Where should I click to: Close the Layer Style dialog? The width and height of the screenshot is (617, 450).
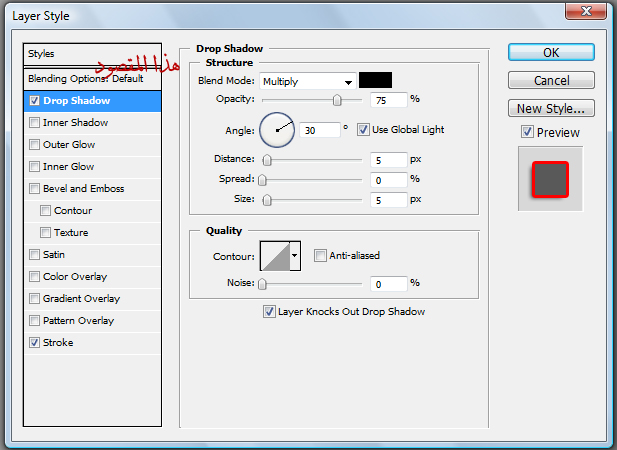click(590, 14)
